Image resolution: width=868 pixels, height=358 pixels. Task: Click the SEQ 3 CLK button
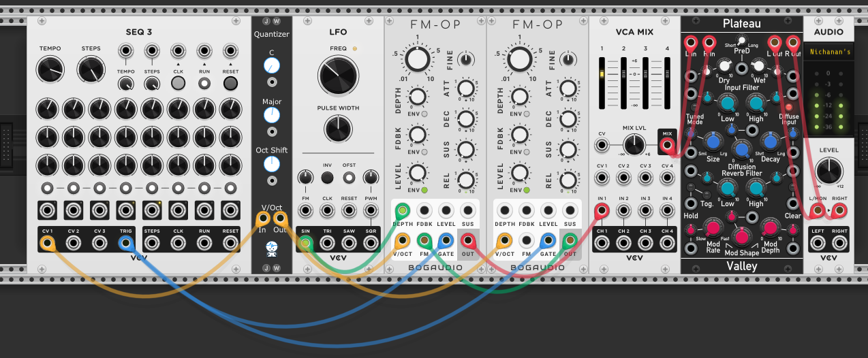pos(178,83)
